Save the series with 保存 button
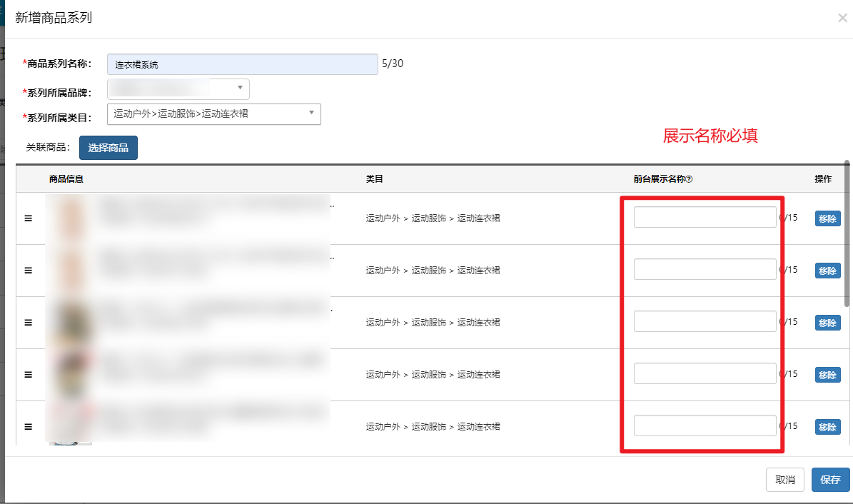 (x=830, y=480)
